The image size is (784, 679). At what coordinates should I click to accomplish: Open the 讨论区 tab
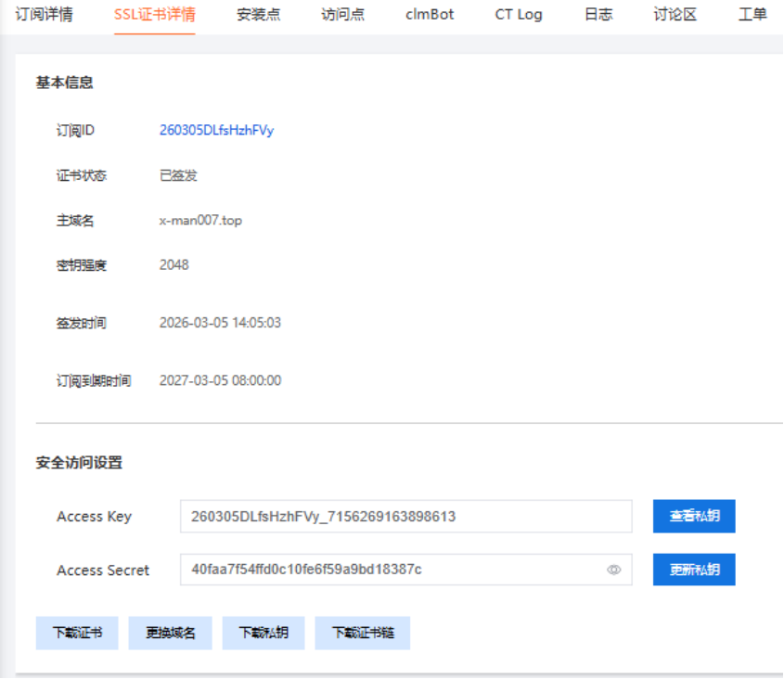click(675, 15)
